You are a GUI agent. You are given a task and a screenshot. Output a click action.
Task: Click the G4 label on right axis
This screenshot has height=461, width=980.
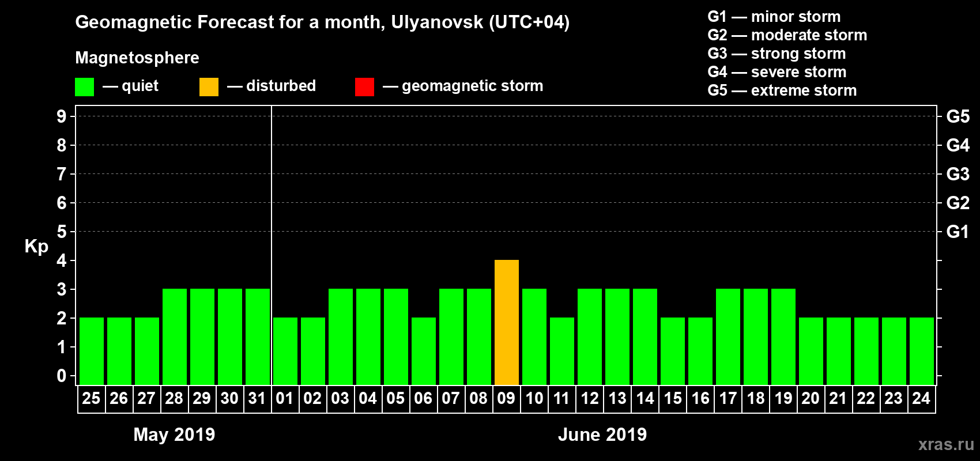click(x=958, y=145)
